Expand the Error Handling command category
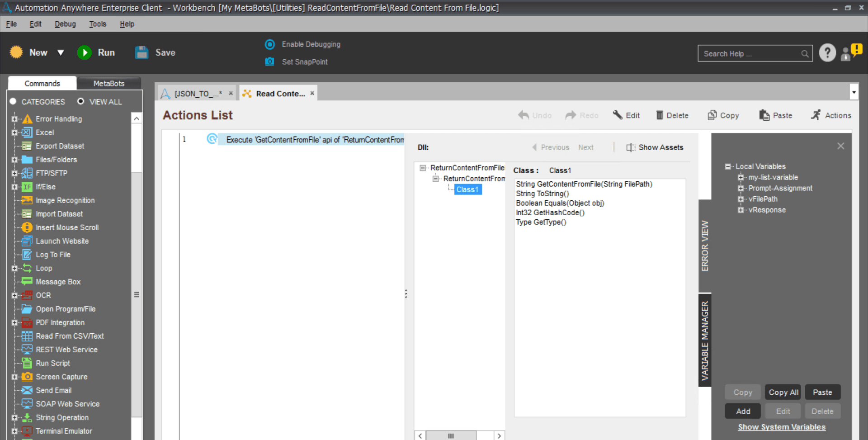The height and width of the screenshot is (440, 868). [x=14, y=119]
